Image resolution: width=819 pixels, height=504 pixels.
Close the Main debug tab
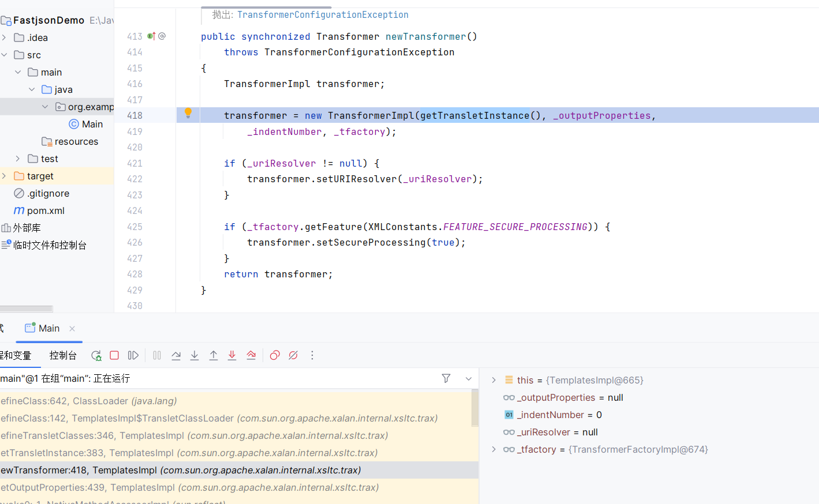[x=72, y=329]
